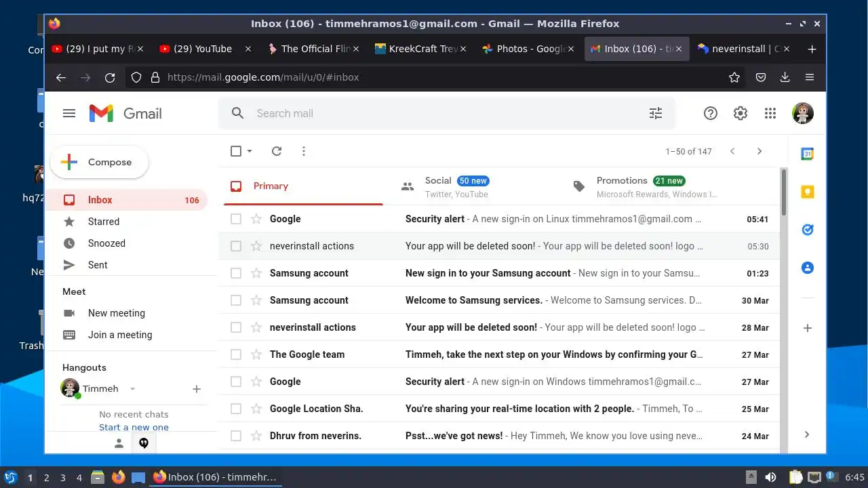868x488 pixels.
Task: Save to Pocket icon in toolbar
Action: pyautogui.click(x=761, y=77)
